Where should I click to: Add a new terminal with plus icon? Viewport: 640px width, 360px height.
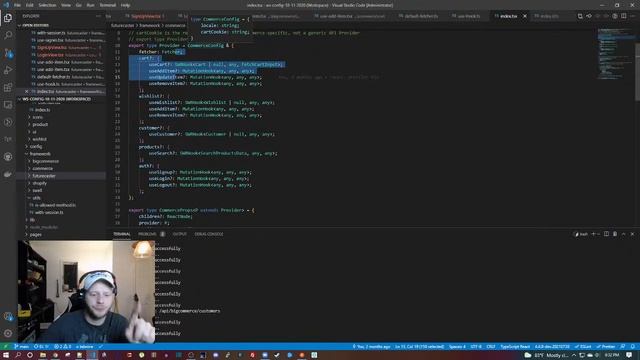tap(593, 234)
